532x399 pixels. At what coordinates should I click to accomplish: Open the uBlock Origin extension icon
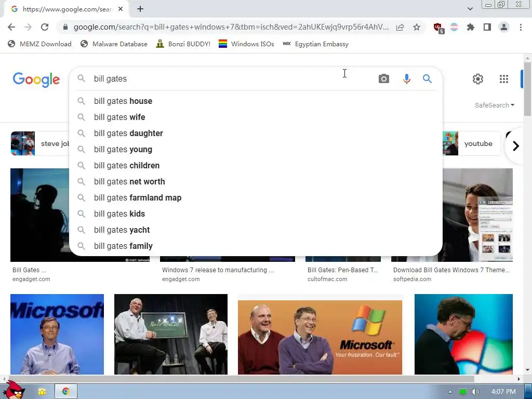(x=438, y=28)
